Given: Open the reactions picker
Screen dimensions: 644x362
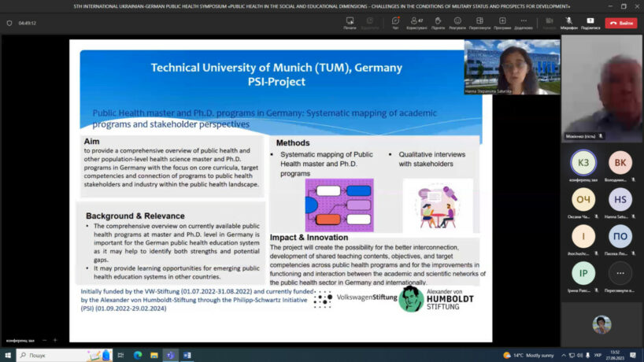Looking at the screenshot, I should 457,22.
